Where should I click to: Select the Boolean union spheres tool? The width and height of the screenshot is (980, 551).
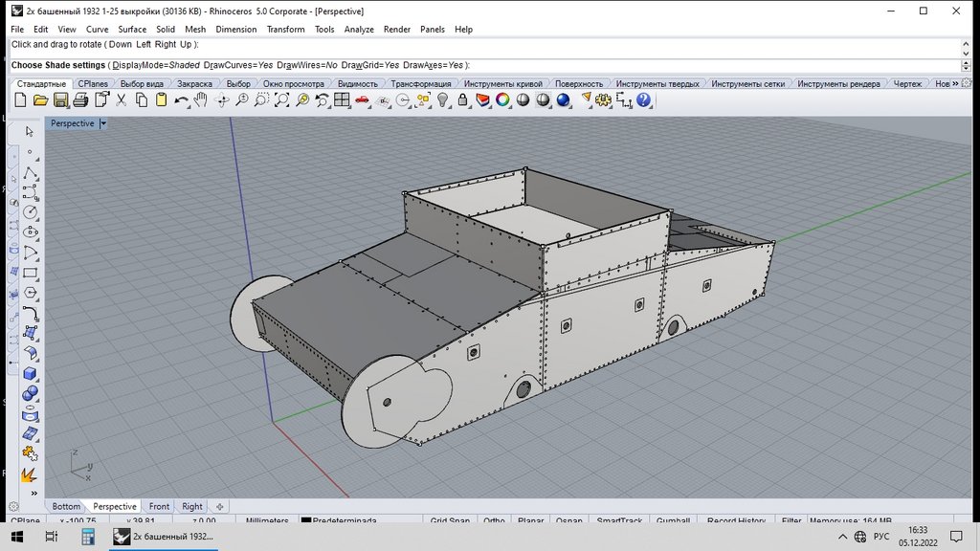pos(30,393)
